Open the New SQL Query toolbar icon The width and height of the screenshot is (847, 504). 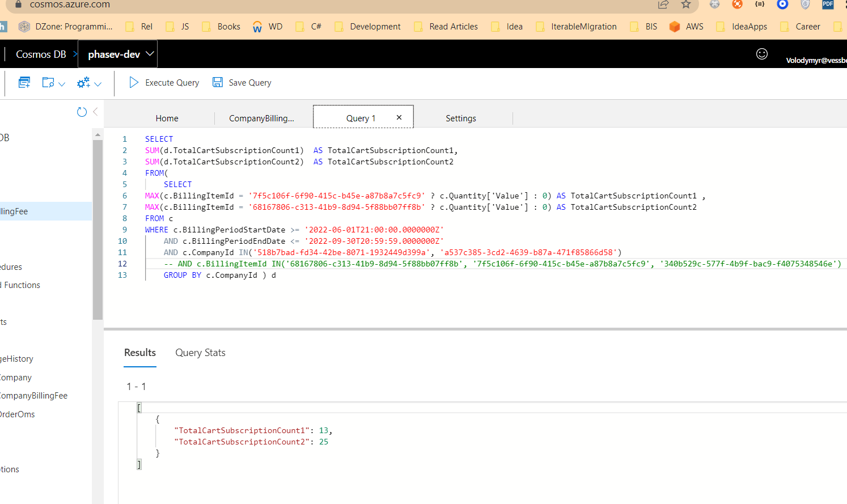coord(24,83)
